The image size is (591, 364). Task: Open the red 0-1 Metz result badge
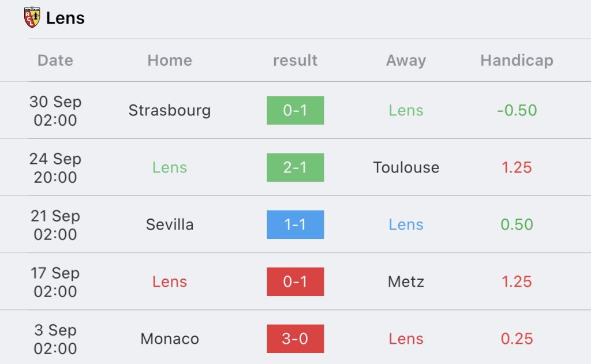(295, 282)
